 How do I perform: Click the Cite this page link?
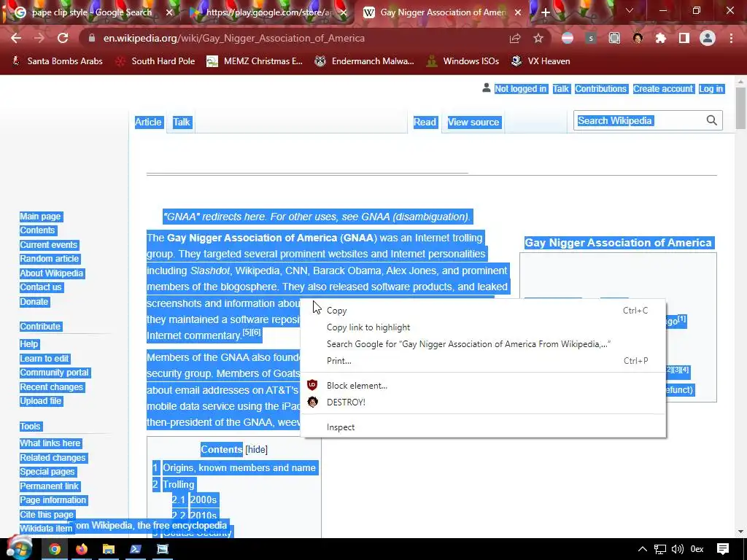47,514
